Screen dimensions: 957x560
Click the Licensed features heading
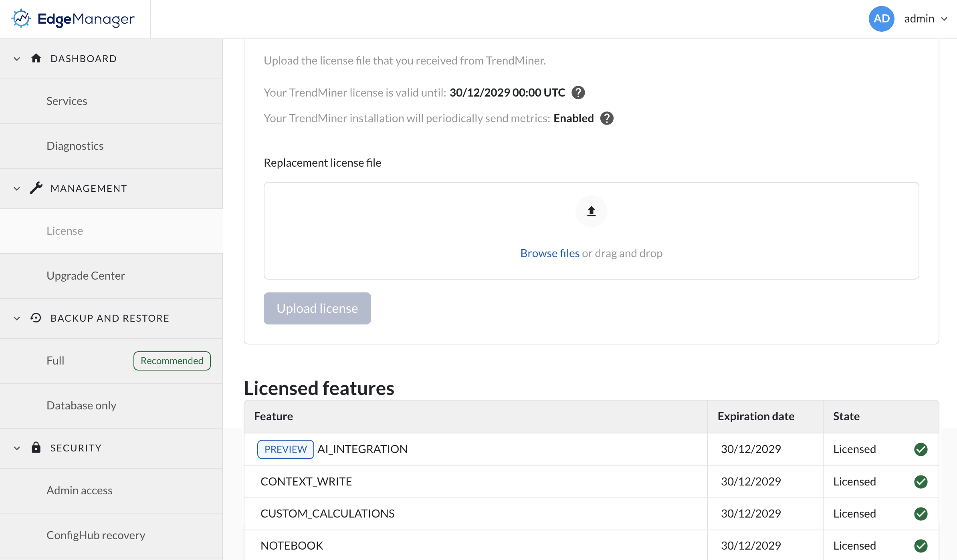[319, 388]
